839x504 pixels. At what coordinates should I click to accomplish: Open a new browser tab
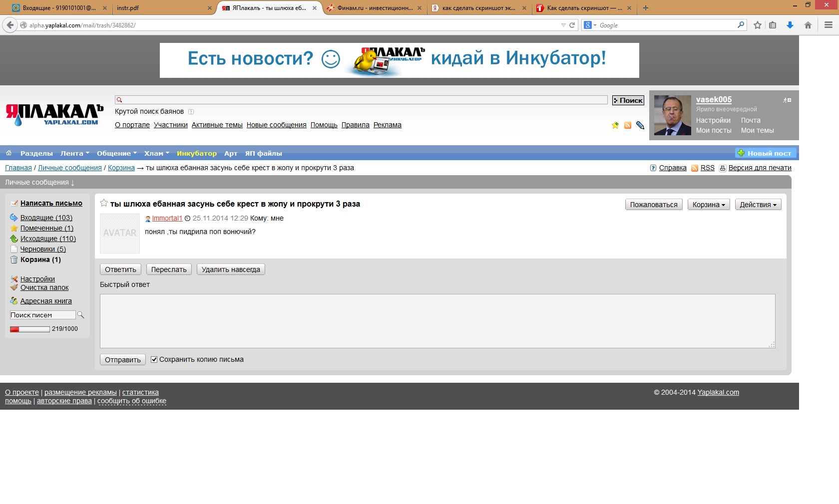tap(646, 8)
